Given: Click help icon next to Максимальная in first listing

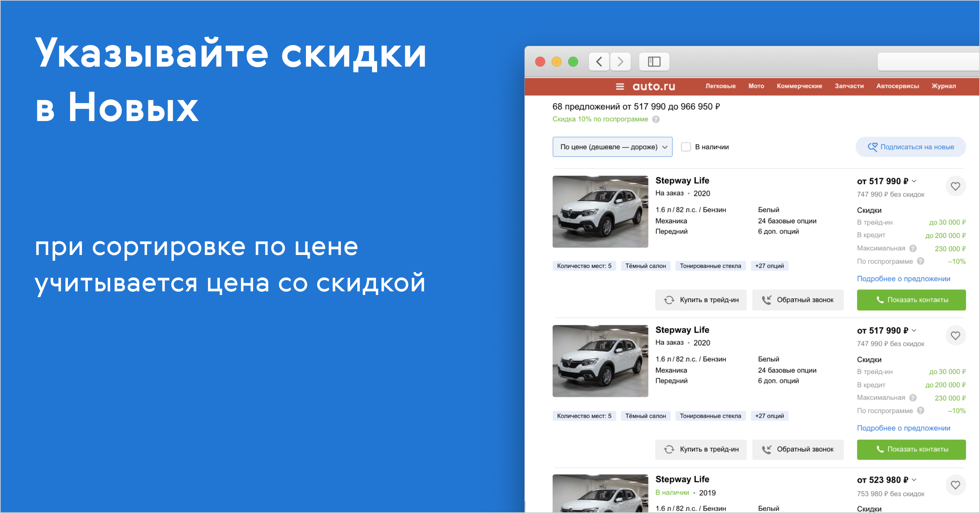Looking at the screenshot, I should point(913,249).
